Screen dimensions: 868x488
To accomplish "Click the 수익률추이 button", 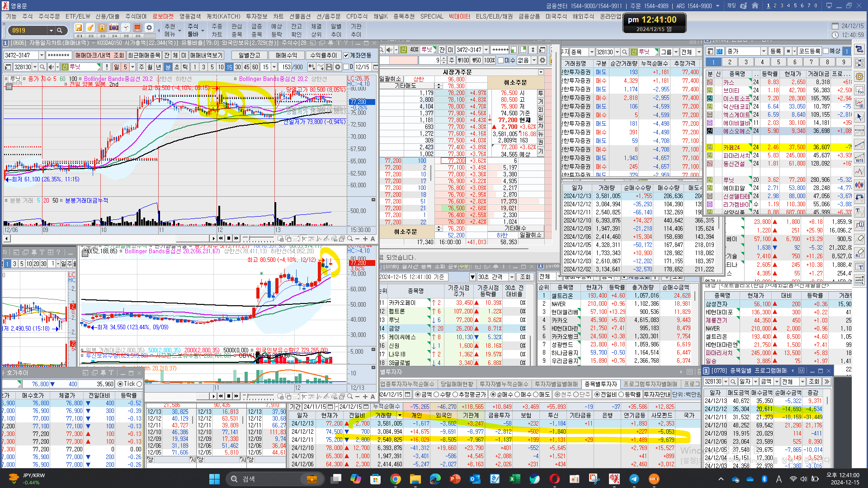I will 324,55.
